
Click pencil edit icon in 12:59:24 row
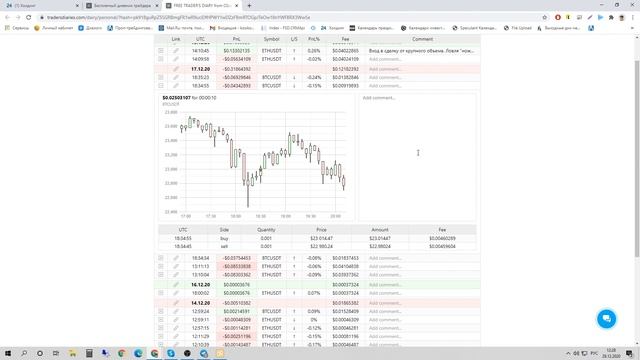click(176, 311)
